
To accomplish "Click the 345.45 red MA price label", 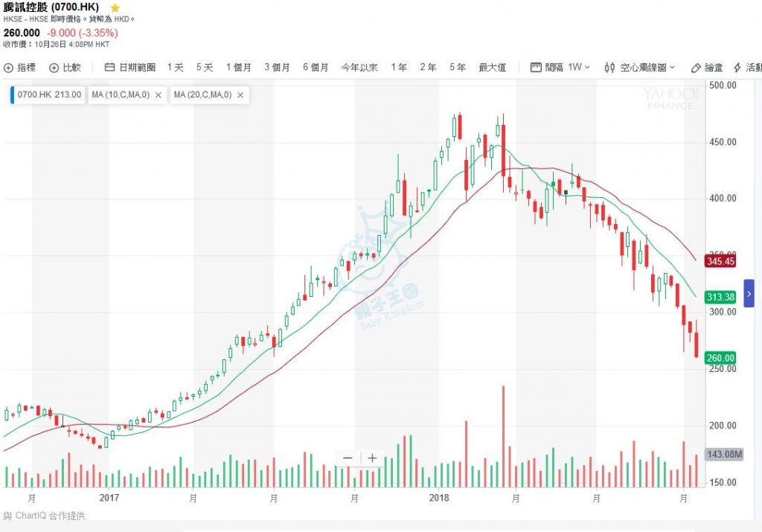I will [x=720, y=262].
